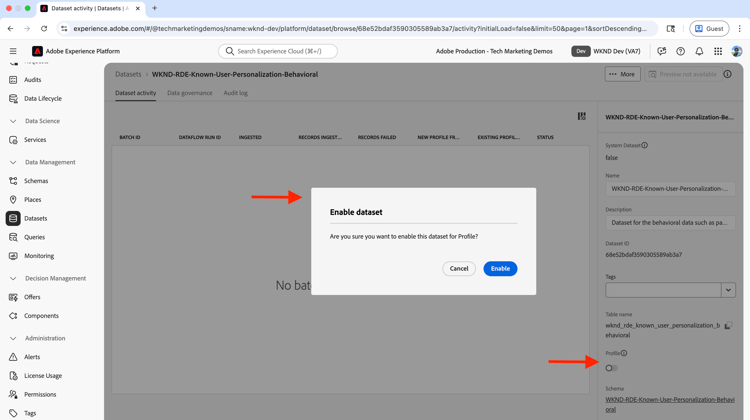Open the Help question mark icon
The image size is (750, 420).
(680, 51)
